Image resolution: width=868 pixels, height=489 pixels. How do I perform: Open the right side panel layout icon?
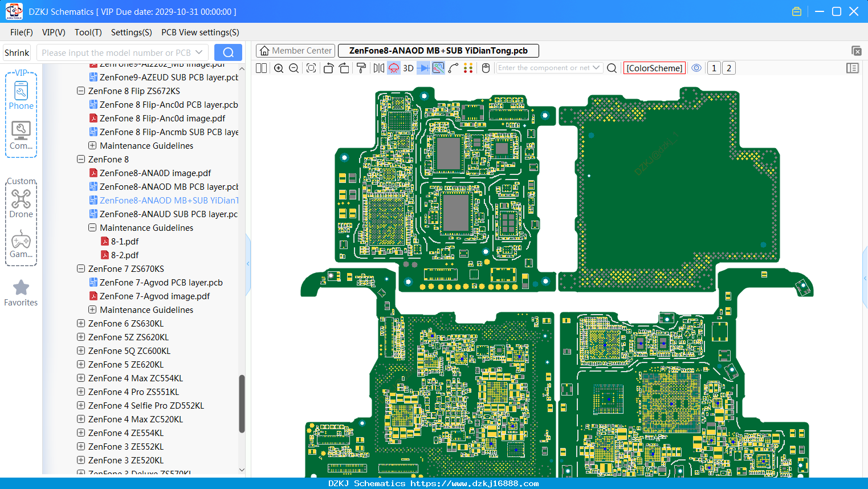coord(853,68)
